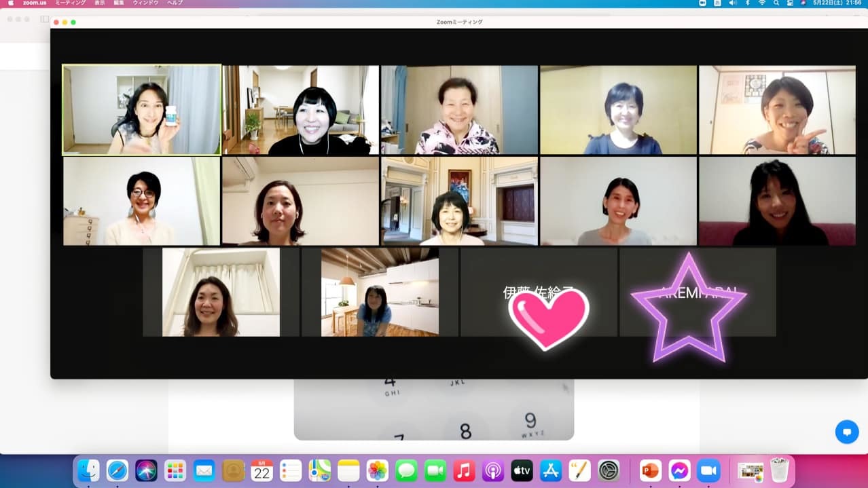Open the 表示 menu

click(100, 3)
